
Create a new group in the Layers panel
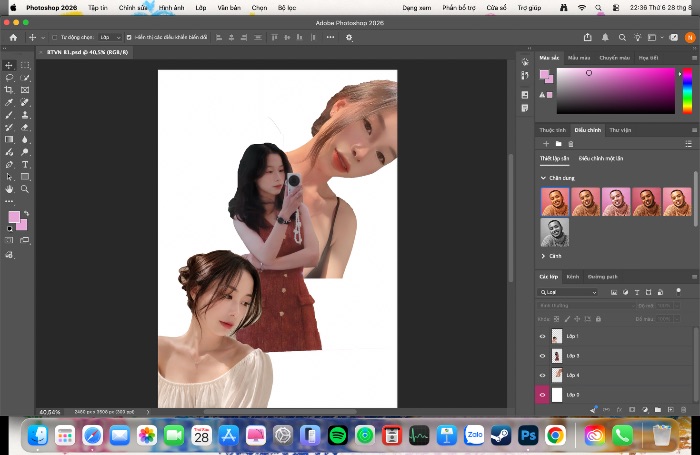coord(658,409)
